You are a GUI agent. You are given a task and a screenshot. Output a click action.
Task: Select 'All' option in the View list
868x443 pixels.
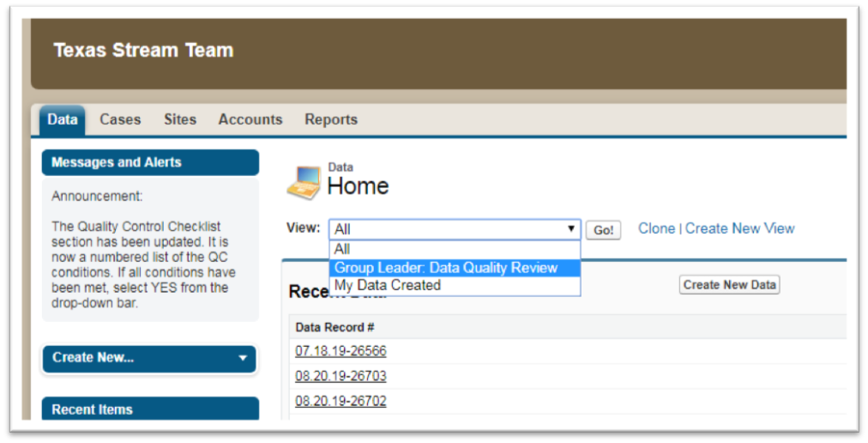[455, 250]
